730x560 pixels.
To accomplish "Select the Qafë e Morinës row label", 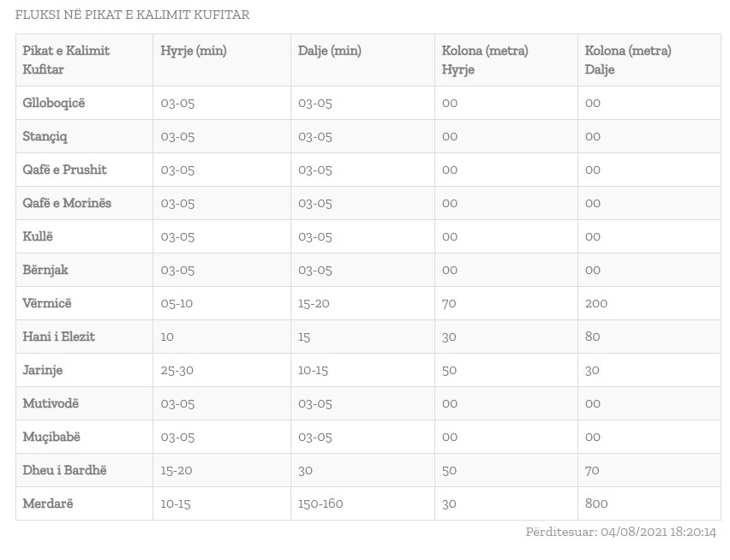I will pyautogui.click(x=67, y=203).
